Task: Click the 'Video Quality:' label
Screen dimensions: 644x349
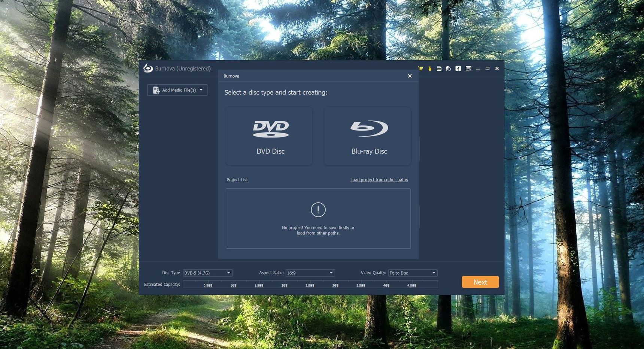Action: pos(373,273)
